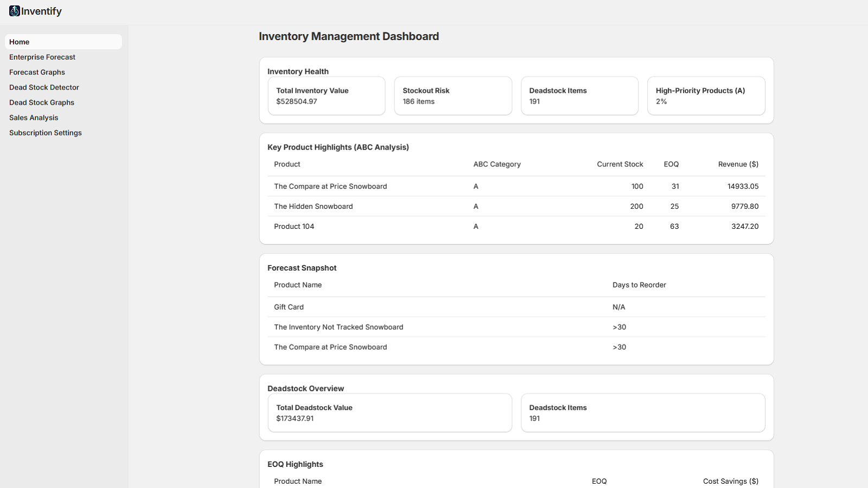Click the Total Inventory Value card
Viewport: 868px width, 488px height.
pyautogui.click(x=327, y=96)
